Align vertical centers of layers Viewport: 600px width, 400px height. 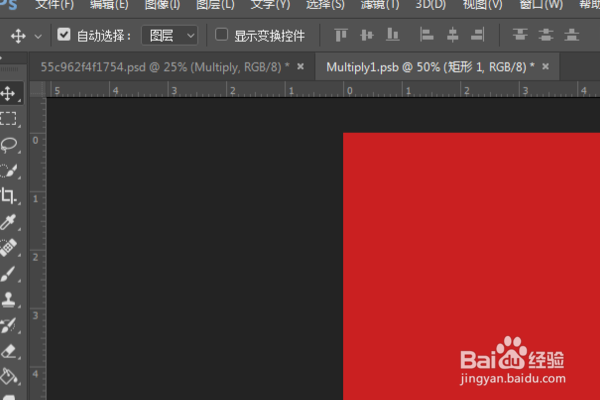(x=367, y=35)
